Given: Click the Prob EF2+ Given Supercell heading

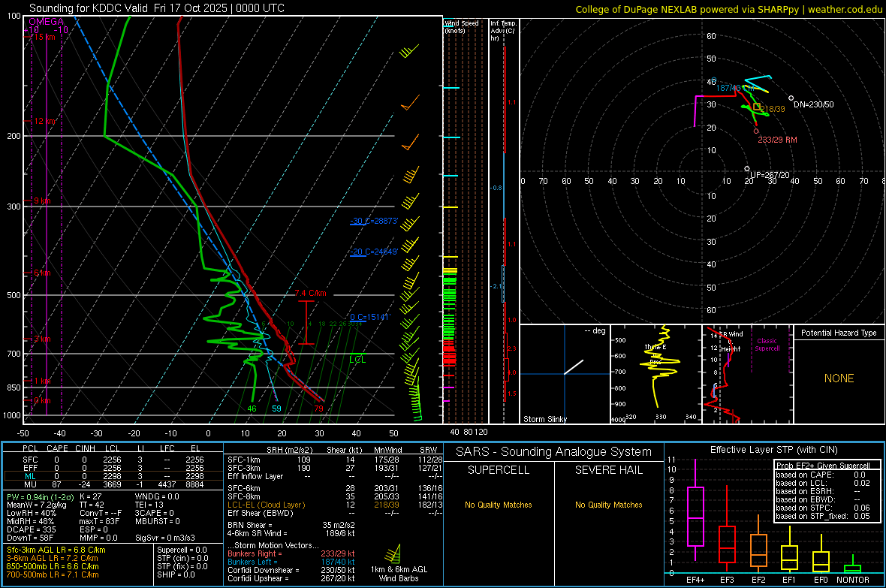Looking at the screenshot, I should 823,466.
